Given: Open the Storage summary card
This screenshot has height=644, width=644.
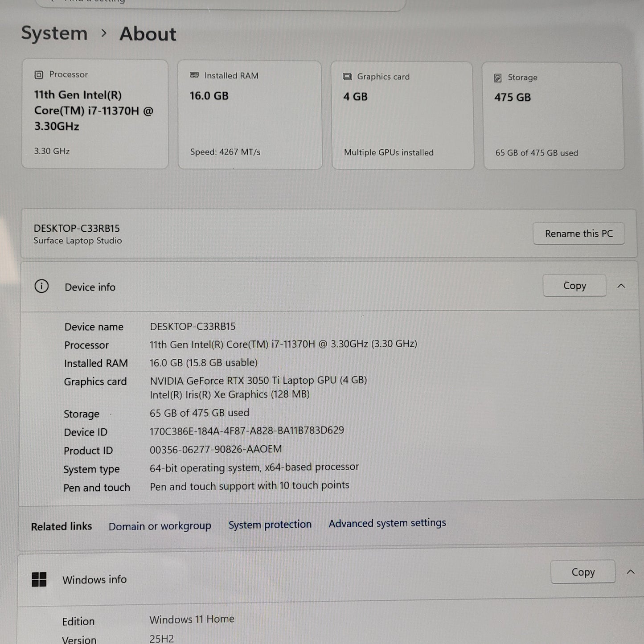Looking at the screenshot, I should click(554, 116).
